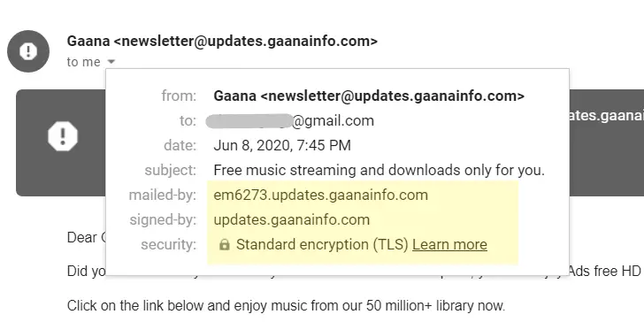Click the 'from:' label in popup
Screen dimensions: 644x322
(x=179, y=96)
